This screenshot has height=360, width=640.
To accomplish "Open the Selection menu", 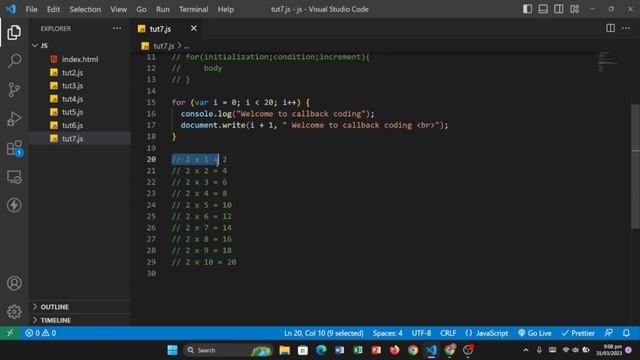I will tap(85, 9).
